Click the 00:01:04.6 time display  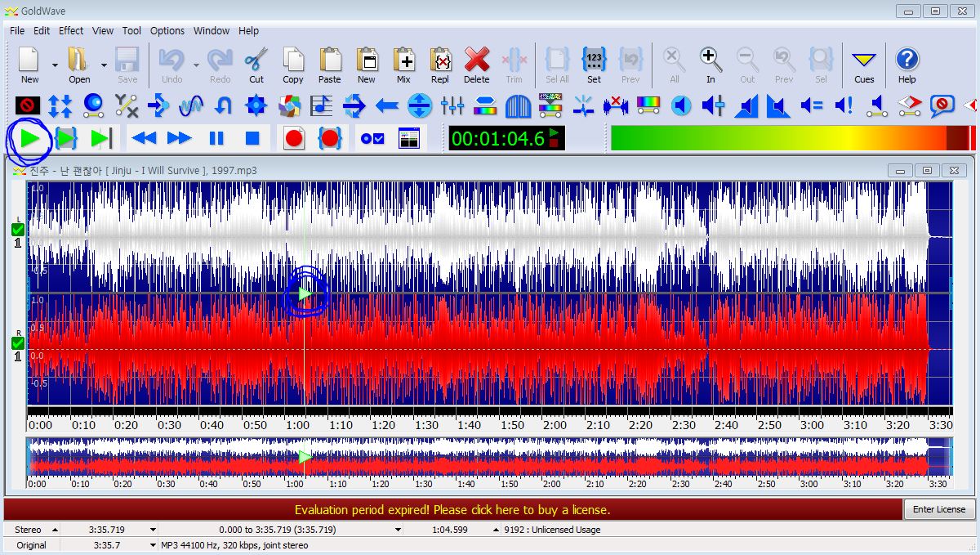click(x=506, y=138)
